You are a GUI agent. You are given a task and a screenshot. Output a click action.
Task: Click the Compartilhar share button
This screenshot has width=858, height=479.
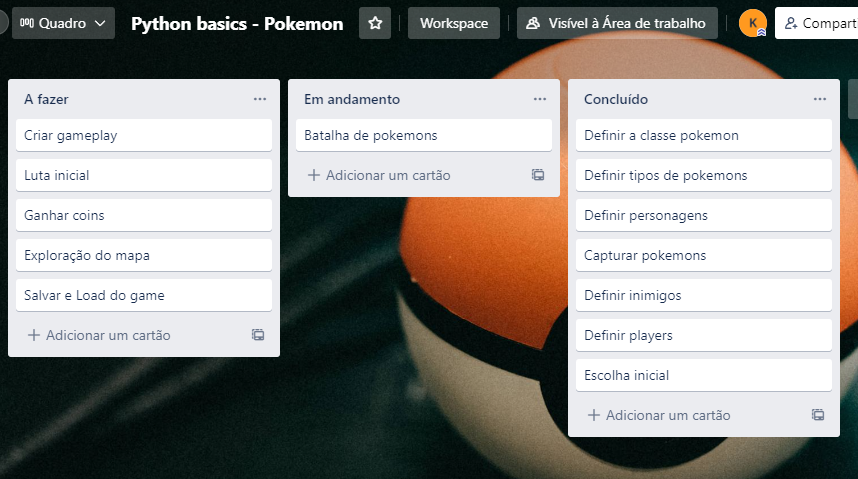coord(818,23)
